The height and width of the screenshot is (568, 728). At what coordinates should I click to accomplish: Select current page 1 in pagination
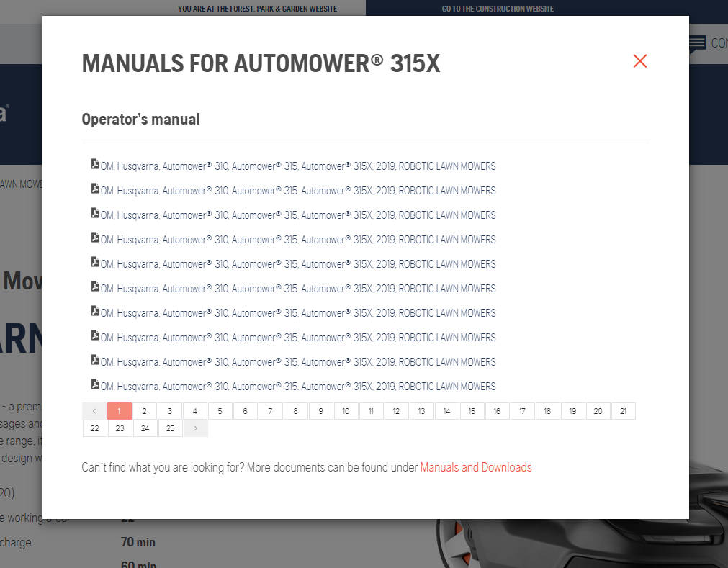[120, 411]
